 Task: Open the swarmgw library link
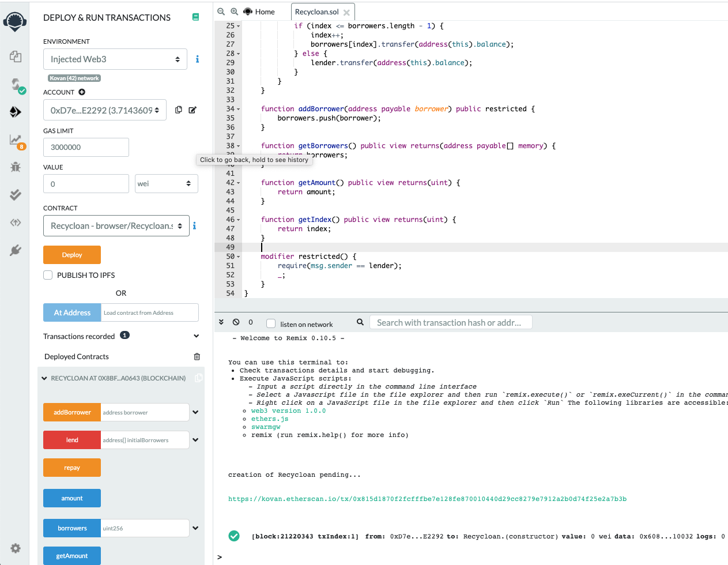(x=266, y=427)
